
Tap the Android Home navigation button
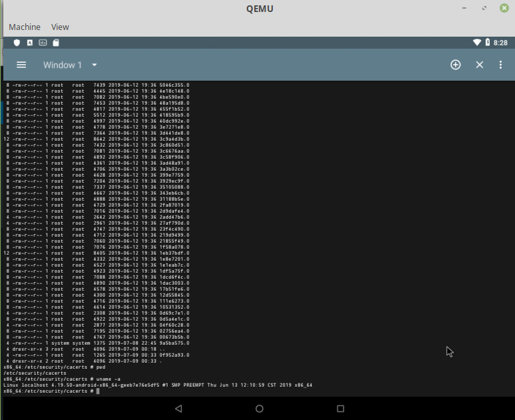click(260, 409)
